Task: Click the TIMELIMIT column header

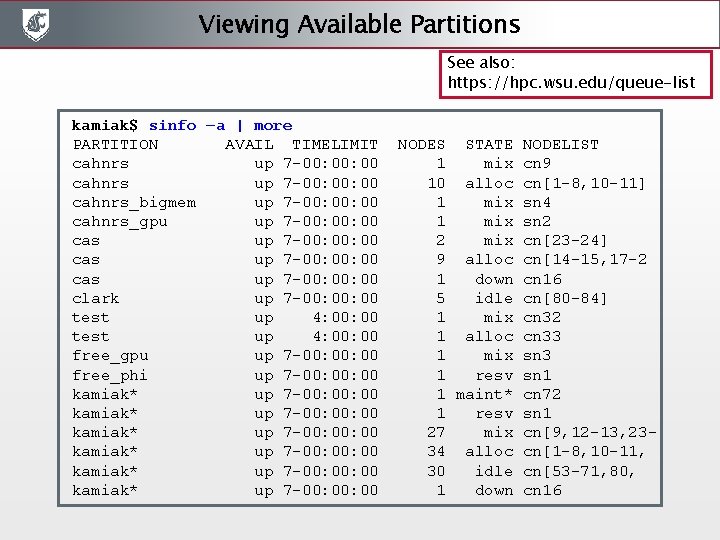Action: 335,145
